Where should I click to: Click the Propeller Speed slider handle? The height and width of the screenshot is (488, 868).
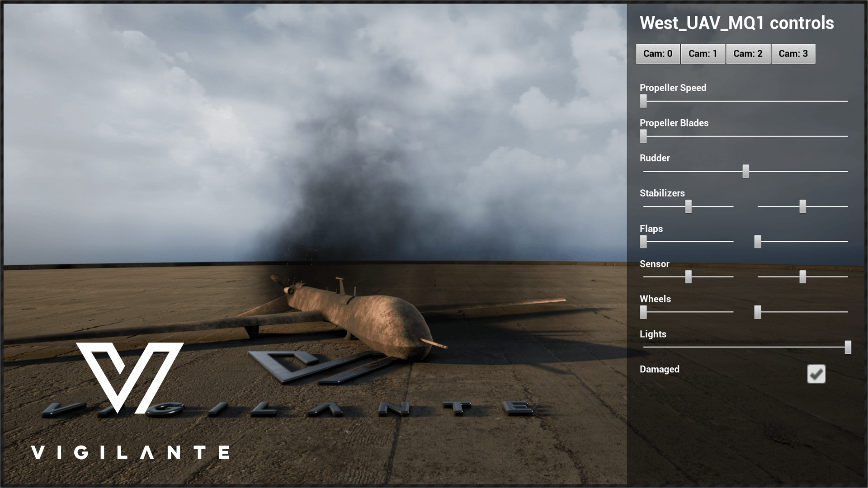643,101
